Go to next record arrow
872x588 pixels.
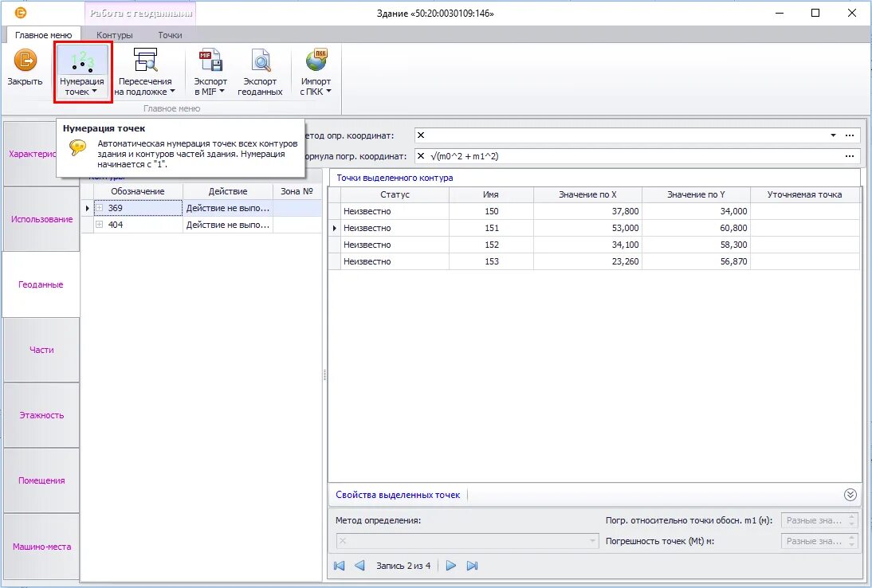click(x=451, y=566)
